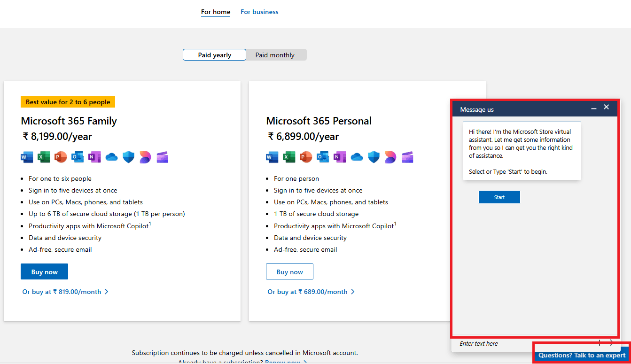Click the For one to six people bullet
The height and width of the screenshot is (364, 631).
(60, 178)
